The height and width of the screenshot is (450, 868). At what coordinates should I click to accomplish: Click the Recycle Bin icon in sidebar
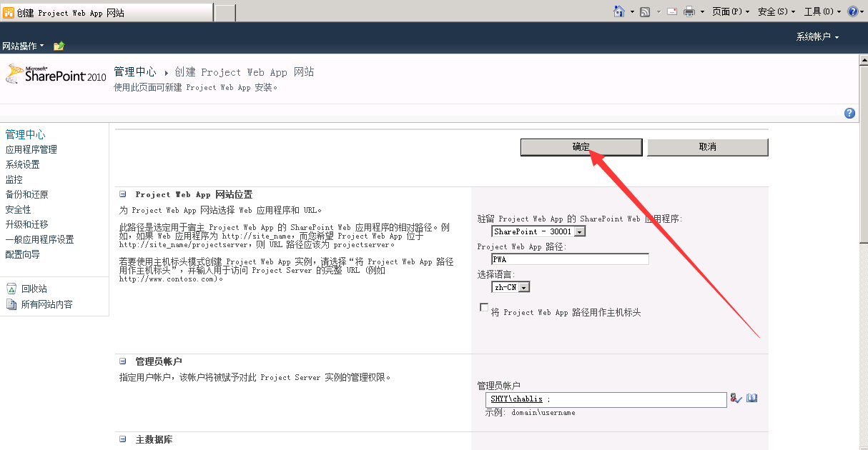(11, 289)
